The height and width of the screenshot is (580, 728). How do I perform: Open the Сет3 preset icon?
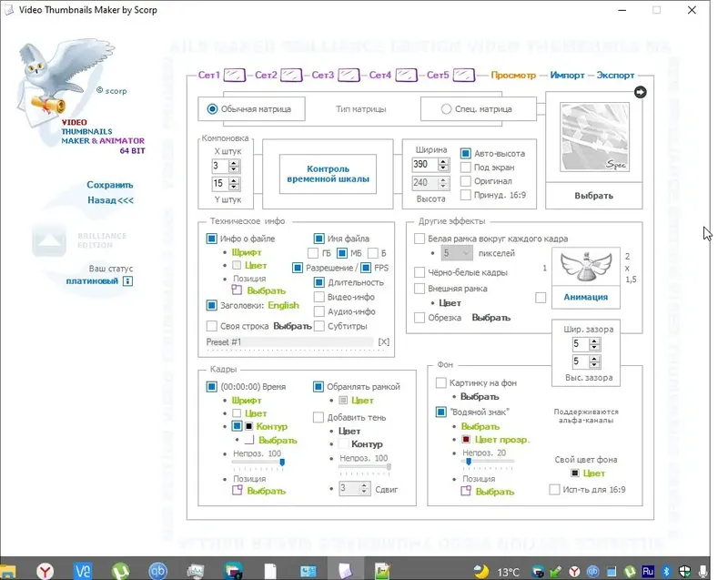349,75
